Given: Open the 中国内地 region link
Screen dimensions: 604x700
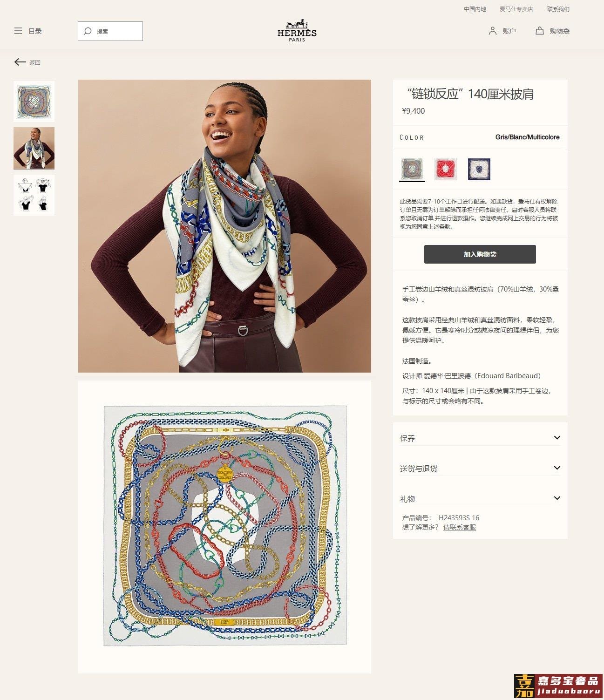Looking at the screenshot, I should (x=475, y=9).
